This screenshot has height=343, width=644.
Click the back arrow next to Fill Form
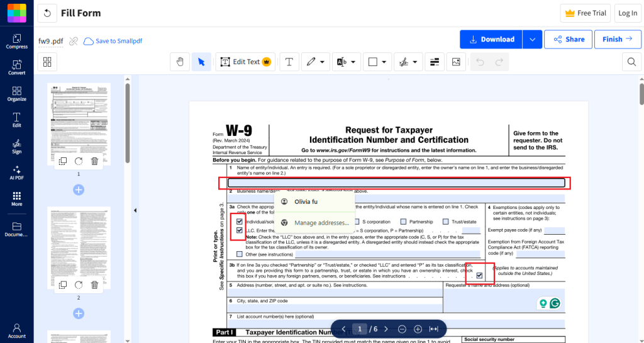click(x=47, y=13)
